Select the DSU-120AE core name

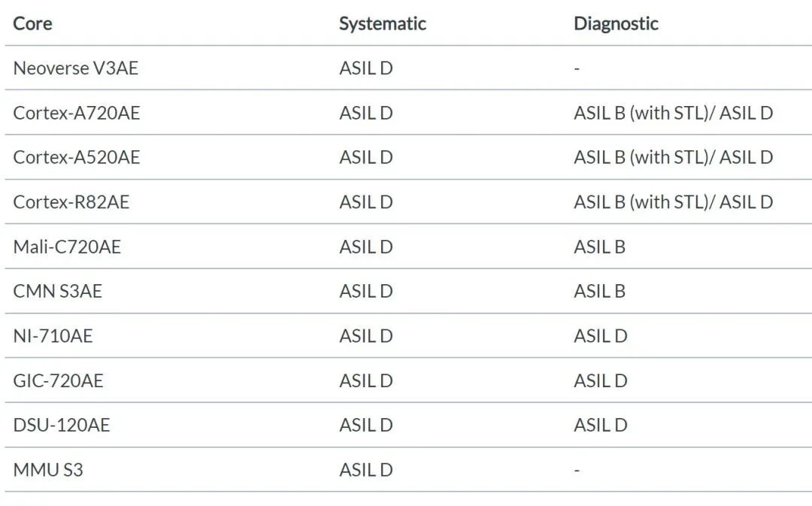click(61, 425)
